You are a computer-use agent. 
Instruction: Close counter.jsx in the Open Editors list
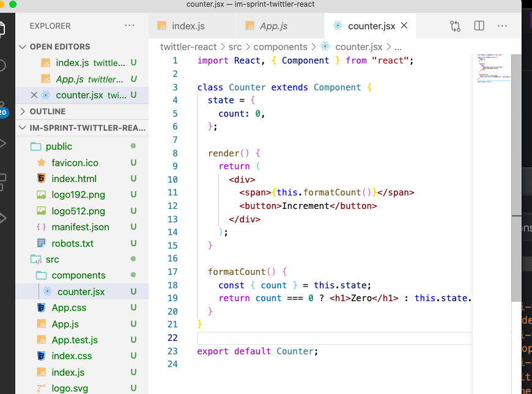click(x=34, y=95)
